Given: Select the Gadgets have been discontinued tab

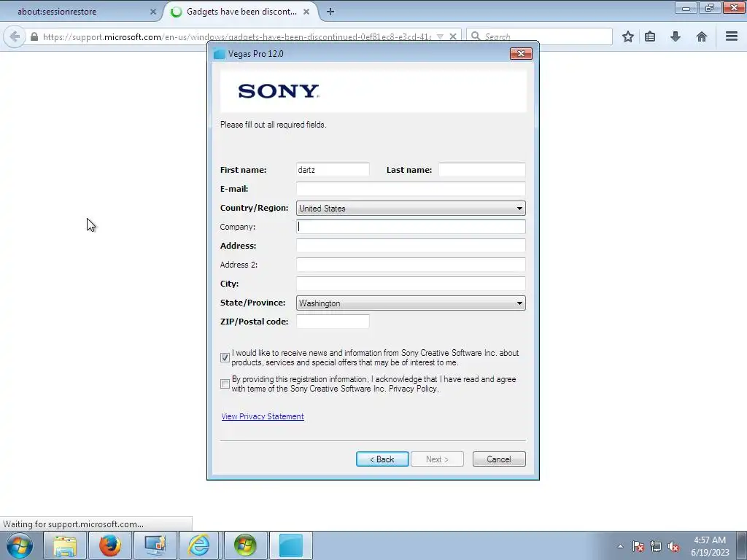Looking at the screenshot, I should 241,12.
